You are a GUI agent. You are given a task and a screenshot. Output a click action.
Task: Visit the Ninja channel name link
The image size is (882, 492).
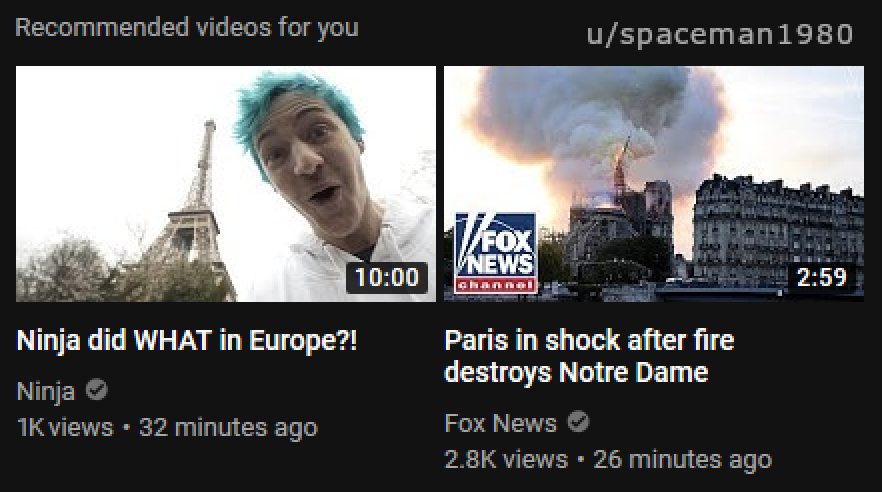point(46,391)
